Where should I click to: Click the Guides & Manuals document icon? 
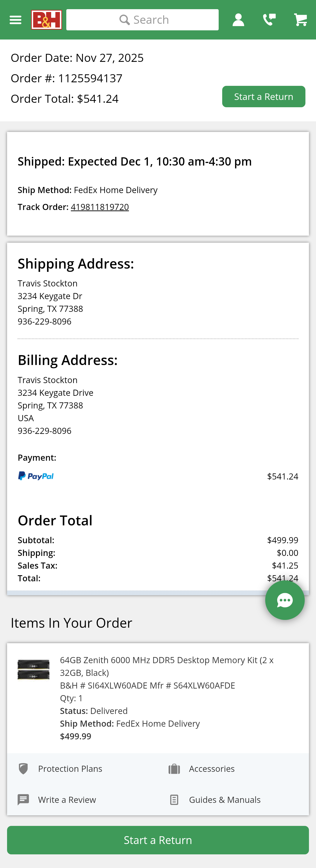(174, 800)
